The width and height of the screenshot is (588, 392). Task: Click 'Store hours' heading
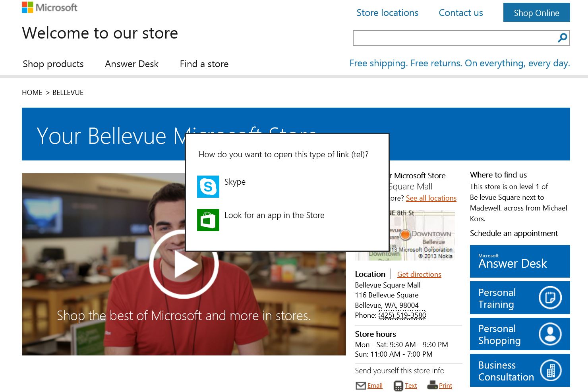click(x=375, y=334)
